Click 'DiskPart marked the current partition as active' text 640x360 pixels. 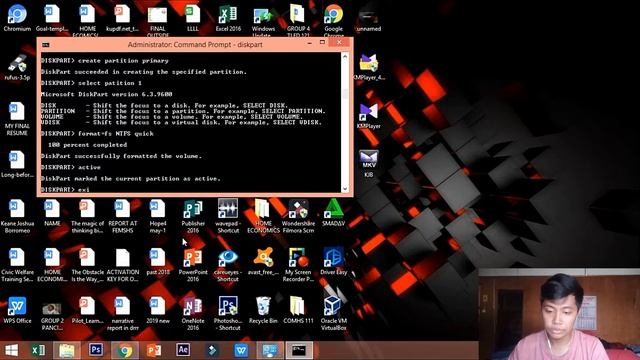[131, 178]
